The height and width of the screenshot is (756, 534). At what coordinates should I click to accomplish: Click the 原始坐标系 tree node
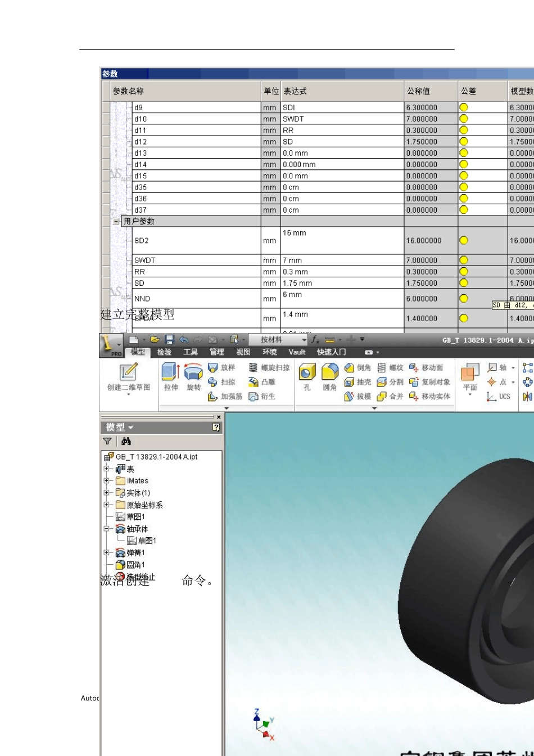pos(144,505)
